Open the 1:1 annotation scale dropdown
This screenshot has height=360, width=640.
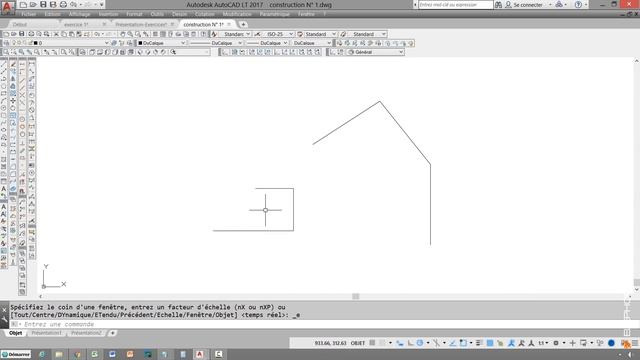point(543,343)
